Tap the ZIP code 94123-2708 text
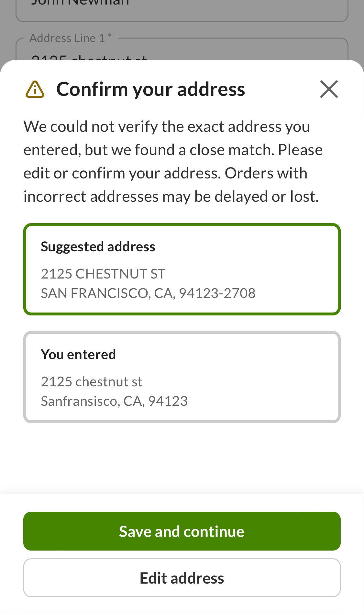The width and height of the screenshot is (364, 615). click(217, 293)
